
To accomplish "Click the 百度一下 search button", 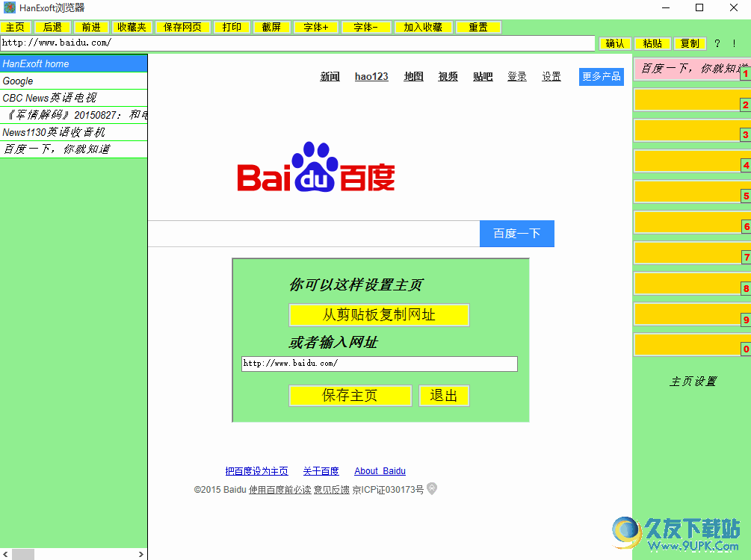I will pos(517,234).
